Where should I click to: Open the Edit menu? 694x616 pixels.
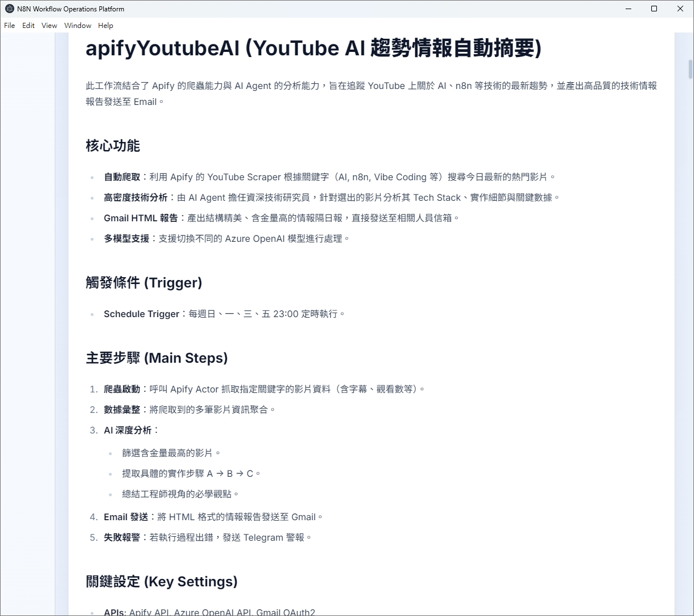pos(29,25)
